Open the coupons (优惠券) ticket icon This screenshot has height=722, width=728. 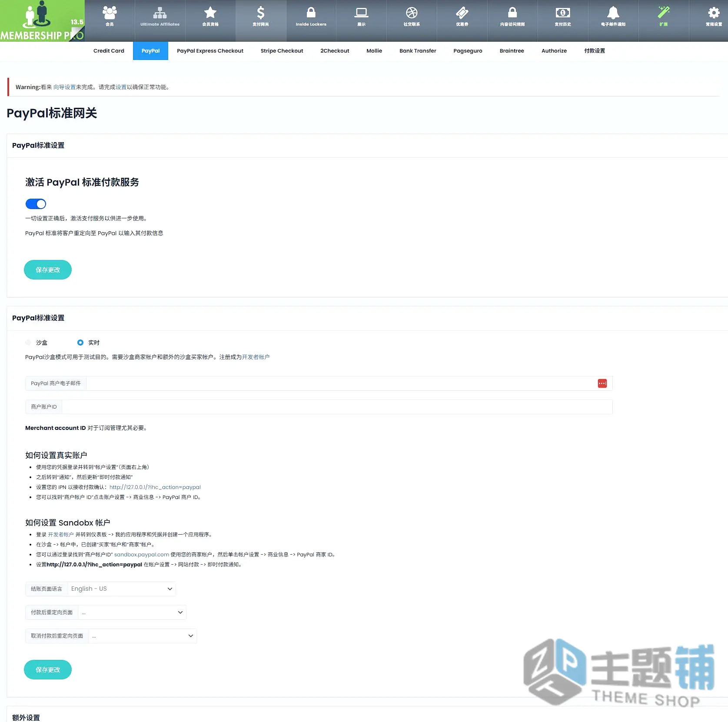pyautogui.click(x=462, y=17)
